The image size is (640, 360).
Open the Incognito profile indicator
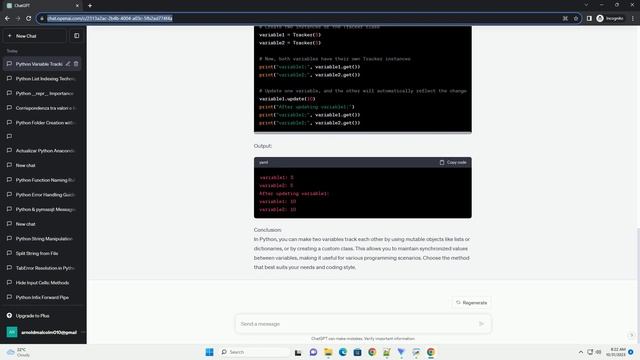[610, 18]
